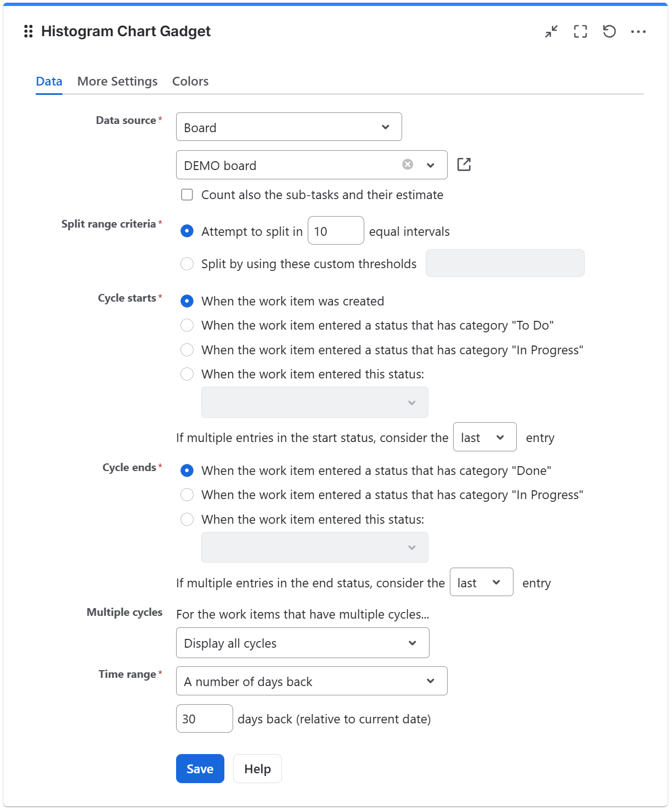Image resolution: width=672 pixels, height=810 pixels.
Task: Enable counting sub-tasks and their estimate
Action: (x=187, y=195)
